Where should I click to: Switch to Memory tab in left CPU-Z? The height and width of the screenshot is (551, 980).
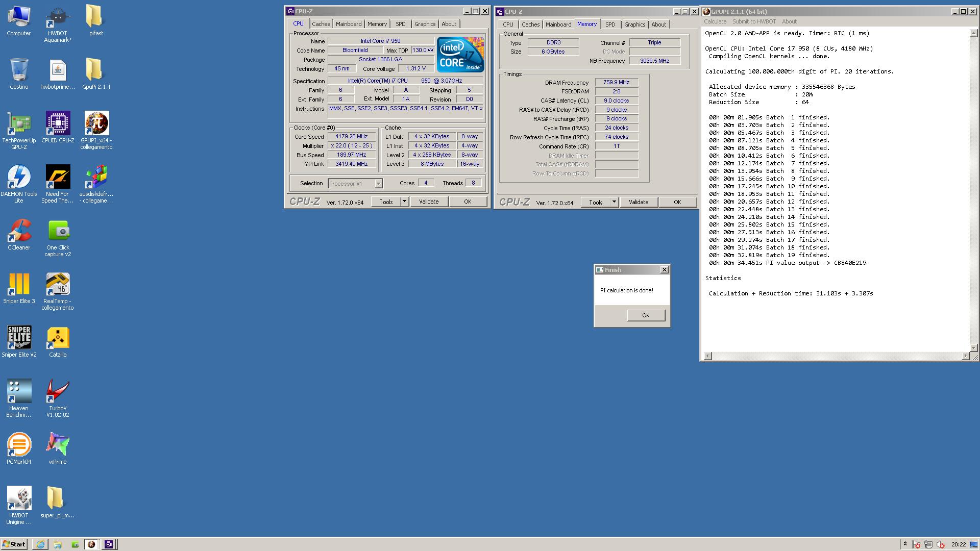[x=377, y=24]
